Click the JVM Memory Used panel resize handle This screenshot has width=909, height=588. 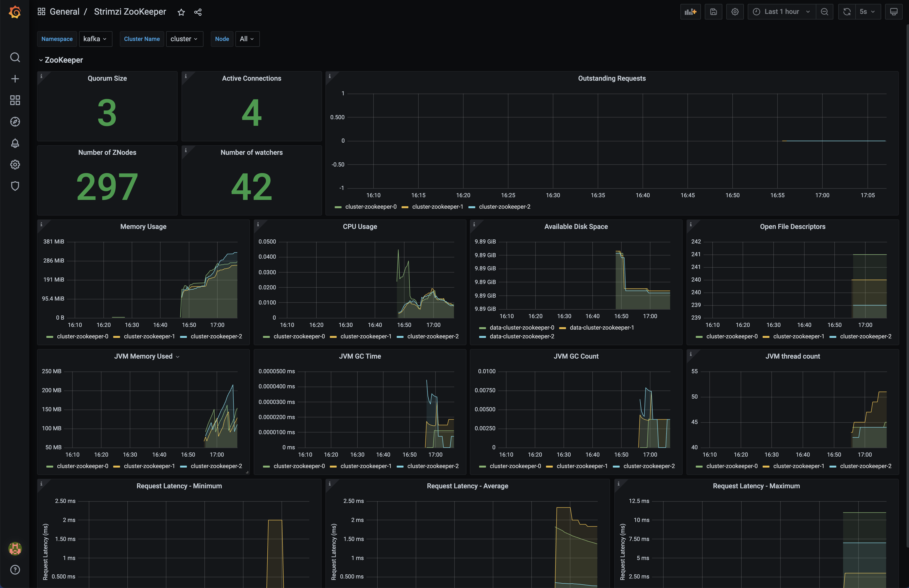247,472
